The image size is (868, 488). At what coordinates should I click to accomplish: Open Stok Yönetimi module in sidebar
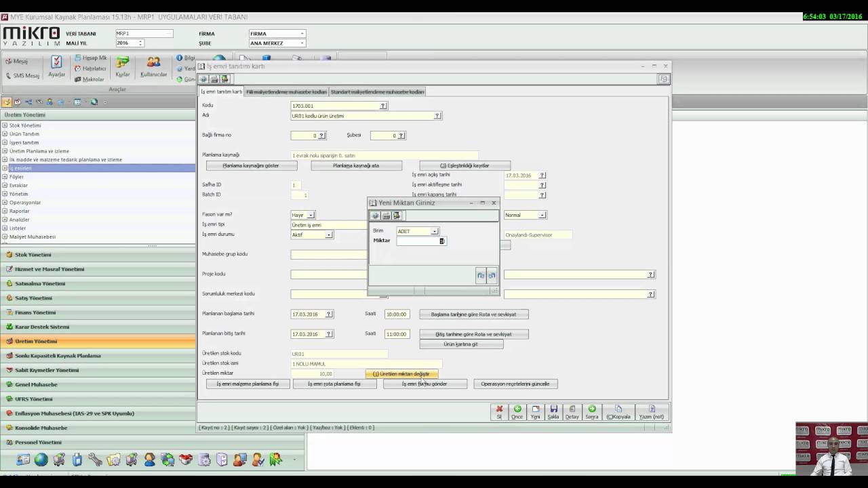click(98, 255)
